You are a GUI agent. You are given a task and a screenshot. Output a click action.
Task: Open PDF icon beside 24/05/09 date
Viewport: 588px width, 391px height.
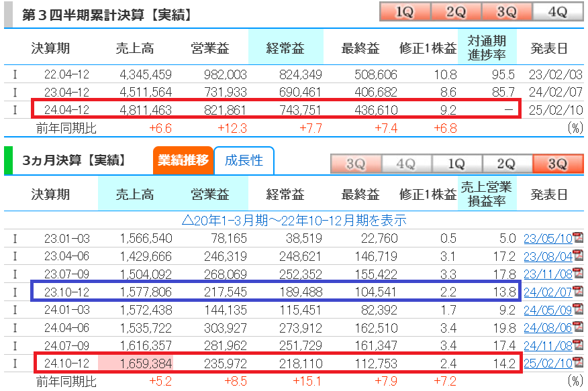(x=578, y=309)
